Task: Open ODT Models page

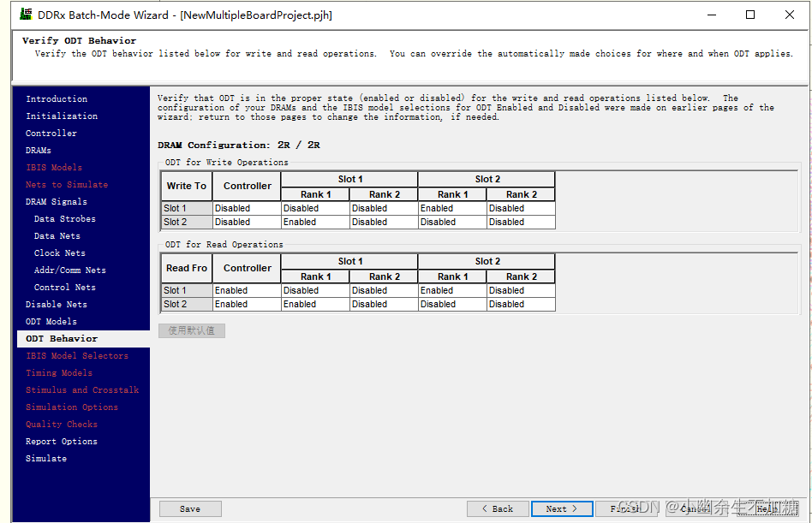Action: (x=51, y=321)
